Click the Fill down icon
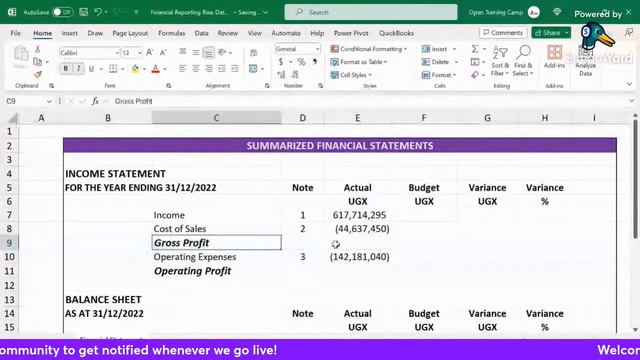Viewport: 640px width, 360px height. click(475, 62)
